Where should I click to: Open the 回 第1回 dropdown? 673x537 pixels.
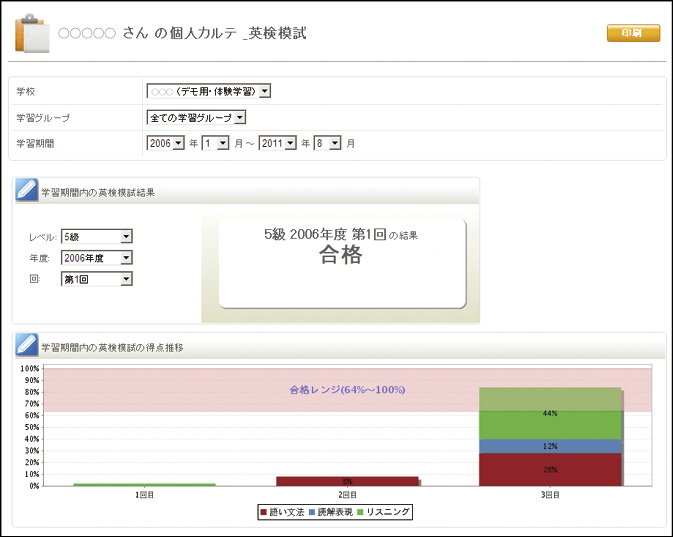(97, 279)
